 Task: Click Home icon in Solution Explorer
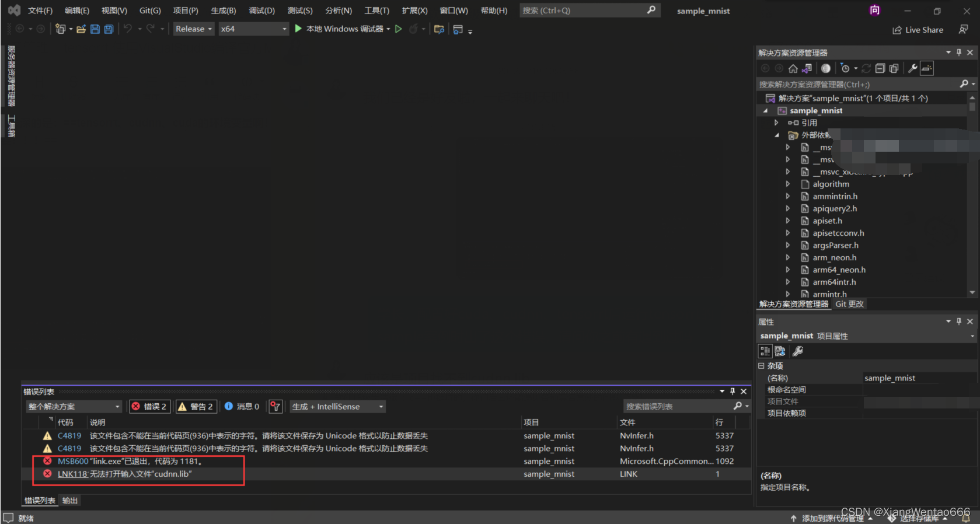pyautogui.click(x=793, y=68)
